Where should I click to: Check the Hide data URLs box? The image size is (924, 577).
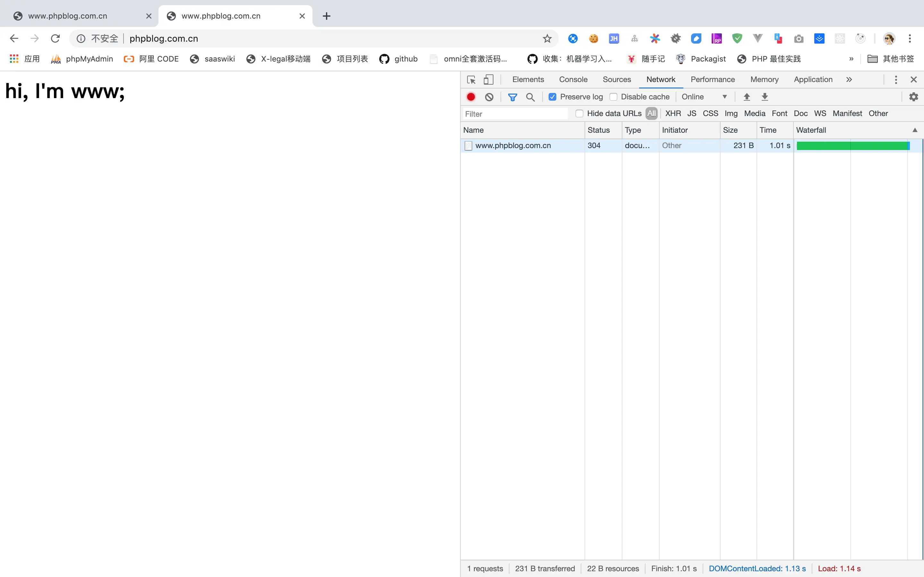[x=579, y=113]
